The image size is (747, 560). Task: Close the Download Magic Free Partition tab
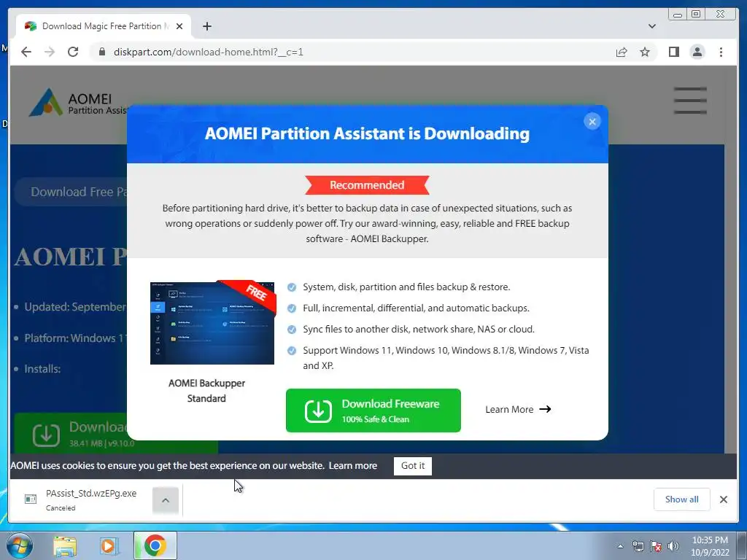click(x=179, y=26)
